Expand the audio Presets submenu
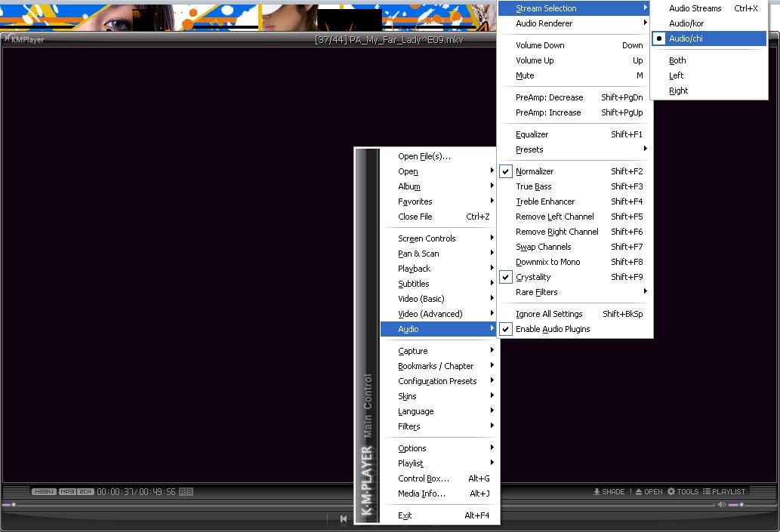Screen dimensions: 780x532 pos(575,149)
